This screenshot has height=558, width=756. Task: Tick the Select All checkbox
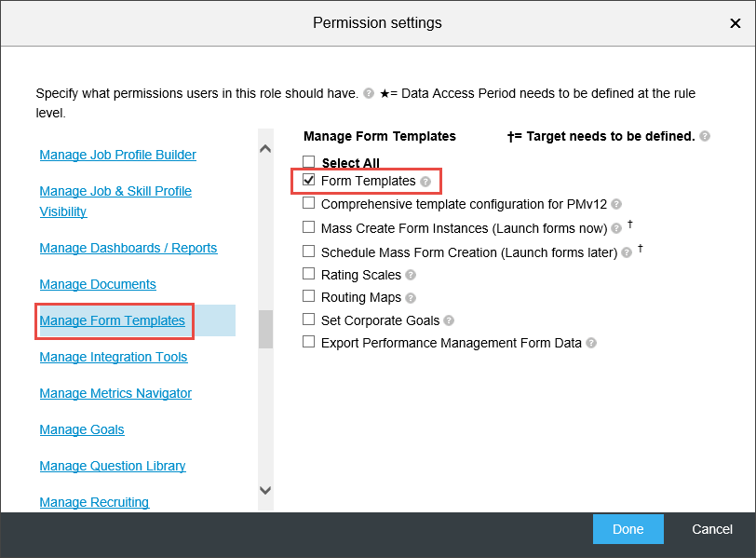308,161
